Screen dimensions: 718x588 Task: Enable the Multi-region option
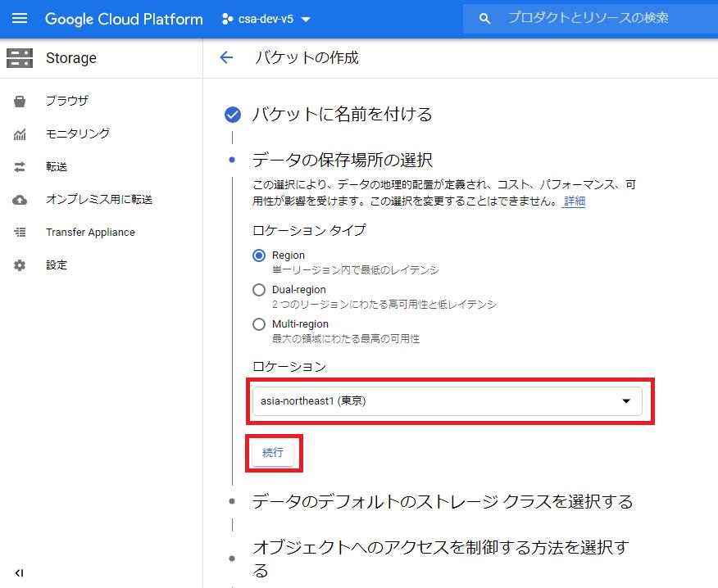tap(259, 323)
